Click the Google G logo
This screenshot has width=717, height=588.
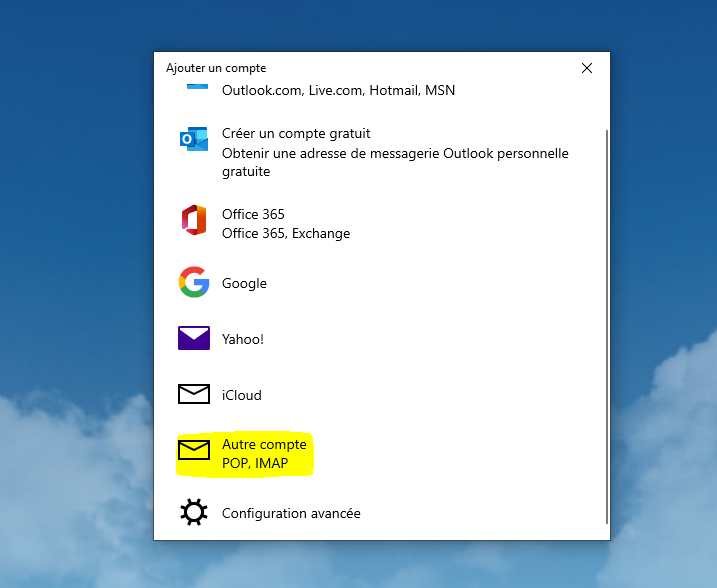tap(194, 282)
